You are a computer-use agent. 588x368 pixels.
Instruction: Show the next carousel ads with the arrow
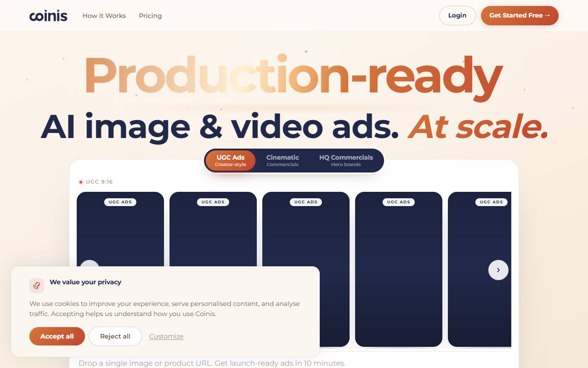[x=498, y=270]
